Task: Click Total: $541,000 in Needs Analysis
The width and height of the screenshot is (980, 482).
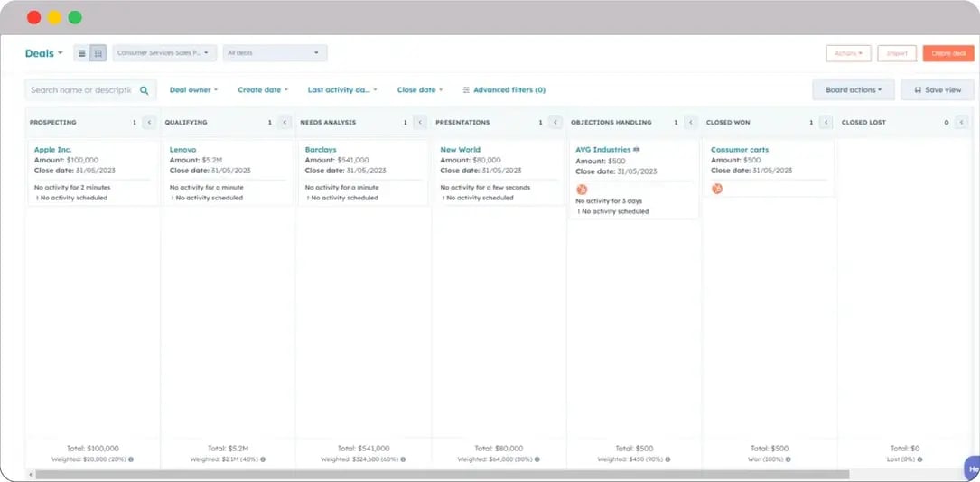Action: [x=364, y=449]
